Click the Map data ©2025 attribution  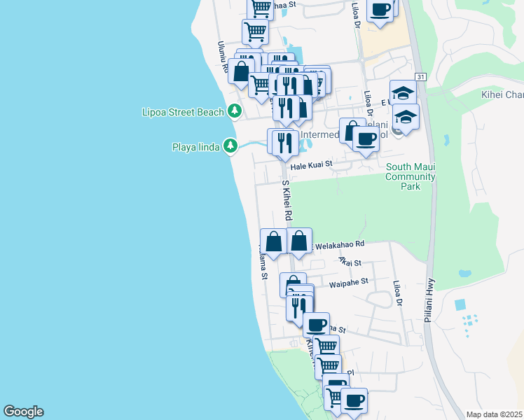pyautogui.click(x=495, y=414)
